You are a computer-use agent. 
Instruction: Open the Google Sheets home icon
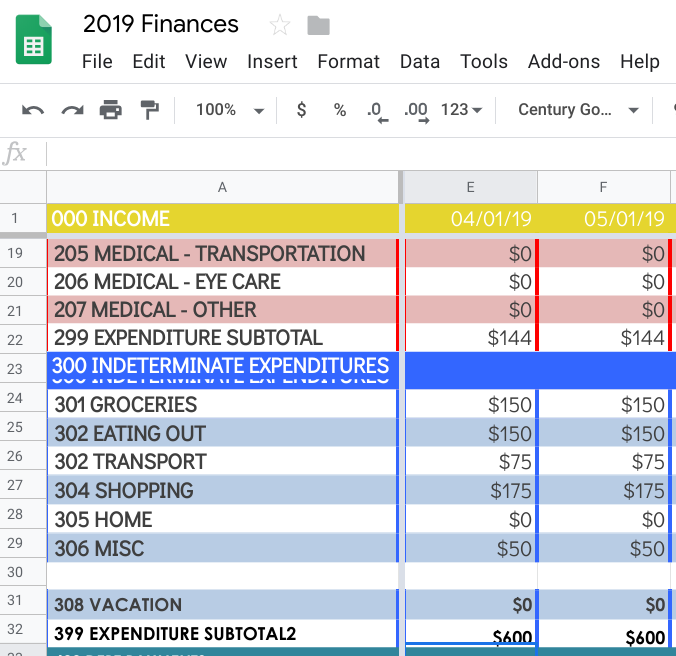point(34,44)
